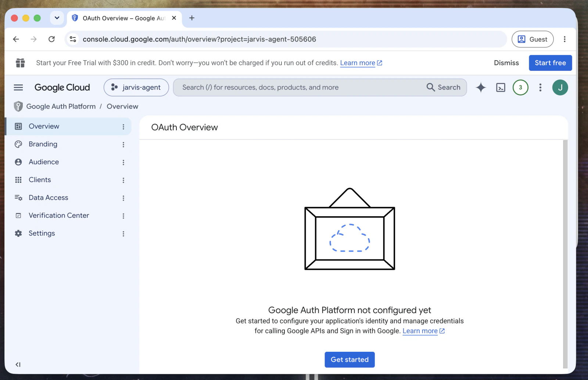
Task: Click the Start free button
Action: [x=550, y=63]
